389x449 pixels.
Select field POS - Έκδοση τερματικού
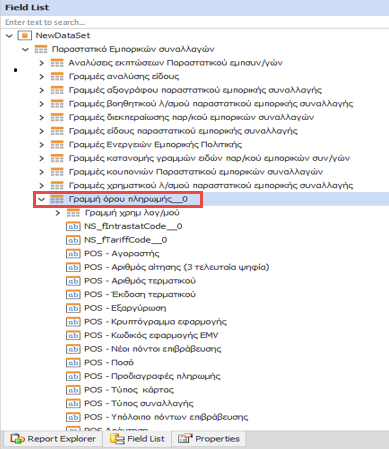[140, 295]
